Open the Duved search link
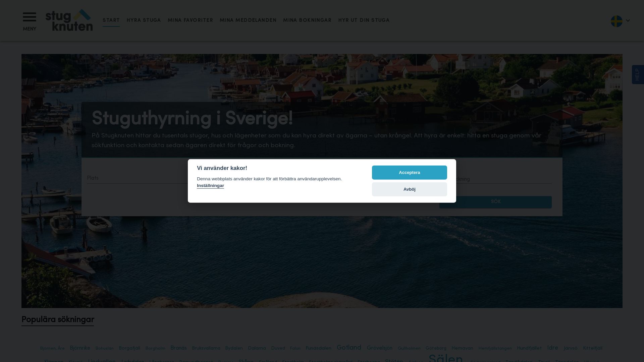644x362 pixels. pos(278,348)
